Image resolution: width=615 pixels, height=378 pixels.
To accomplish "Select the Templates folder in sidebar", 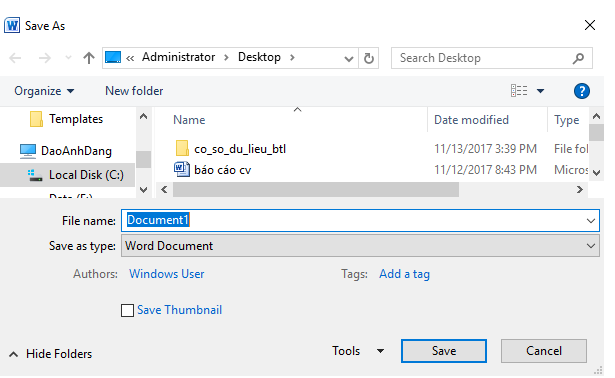I will tap(76, 119).
